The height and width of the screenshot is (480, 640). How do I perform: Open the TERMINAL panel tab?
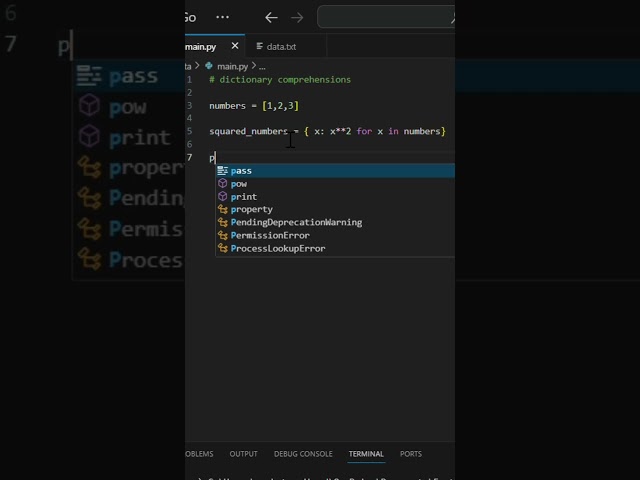[366, 454]
